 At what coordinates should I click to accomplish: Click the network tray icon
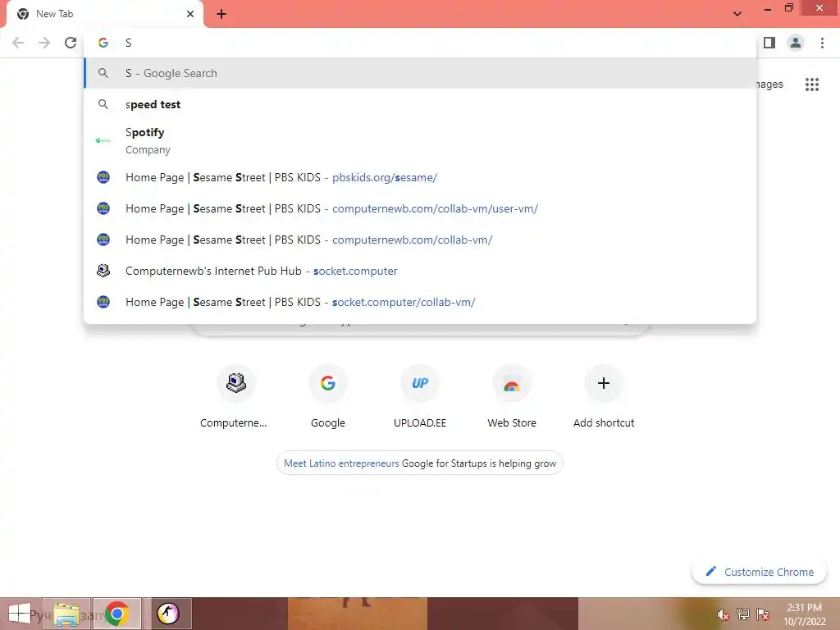coord(743,614)
